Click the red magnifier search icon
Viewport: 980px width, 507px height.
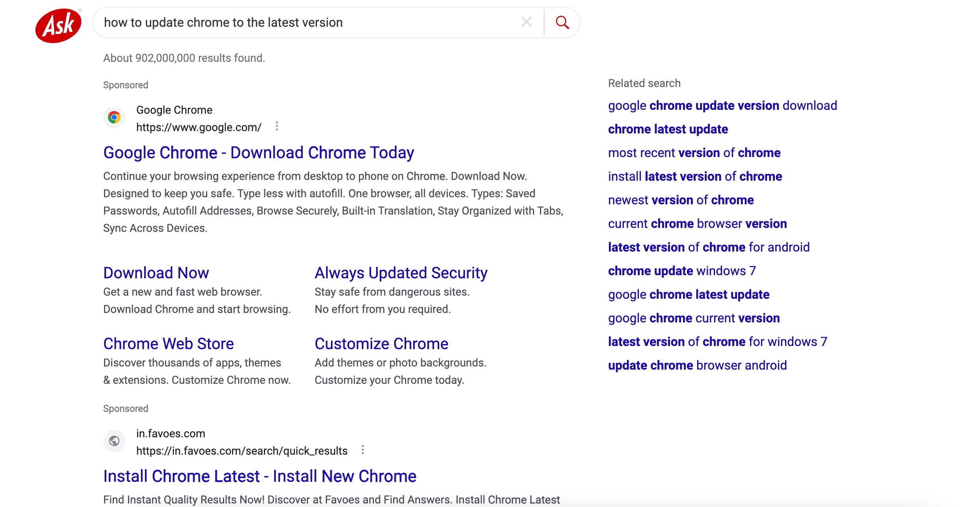[x=562, y=22]
